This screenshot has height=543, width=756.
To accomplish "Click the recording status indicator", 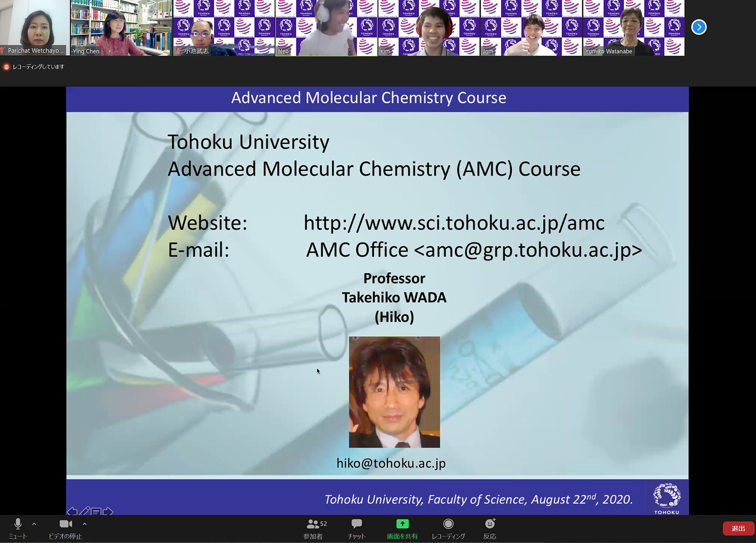I will click(x=34, y=67).
